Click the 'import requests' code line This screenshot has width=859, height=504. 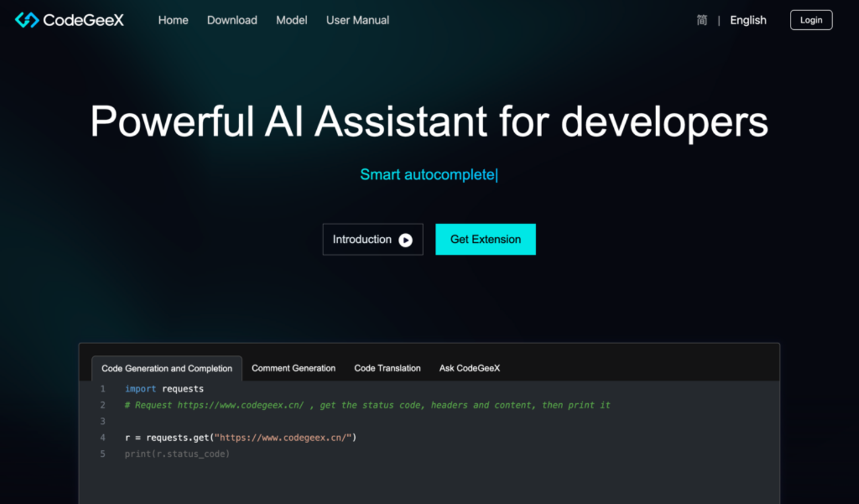(x=164, y=389)
